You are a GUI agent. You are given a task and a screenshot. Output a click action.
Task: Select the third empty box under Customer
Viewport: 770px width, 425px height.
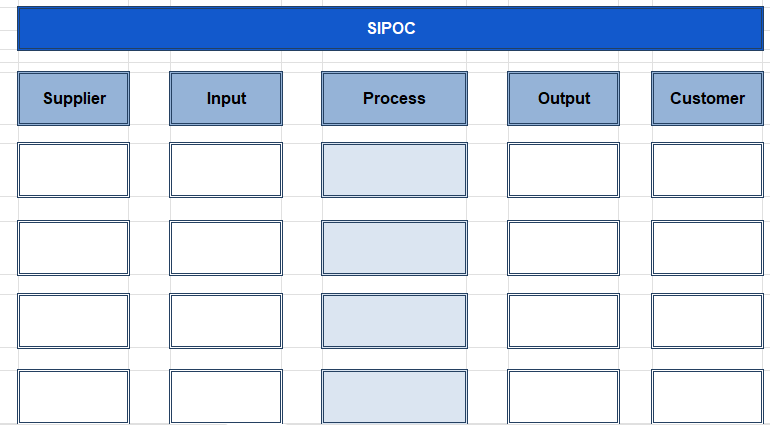pyautogui.click(x=708, y=321)
